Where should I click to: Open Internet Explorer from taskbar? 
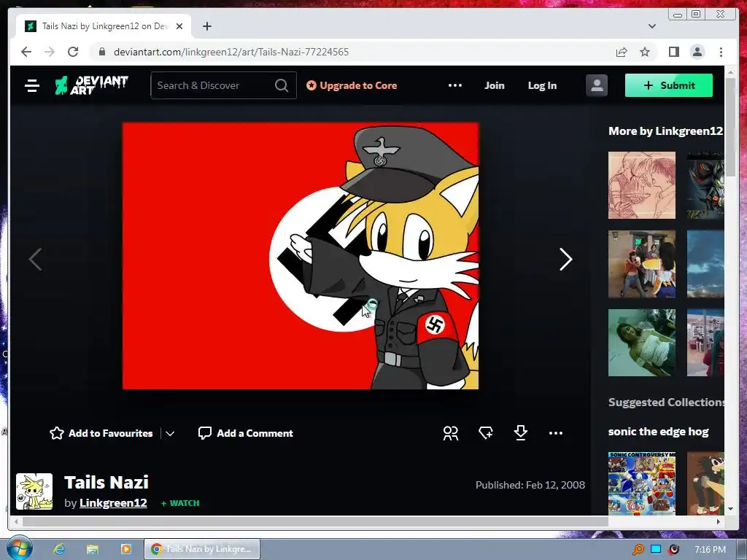(59, 549)
